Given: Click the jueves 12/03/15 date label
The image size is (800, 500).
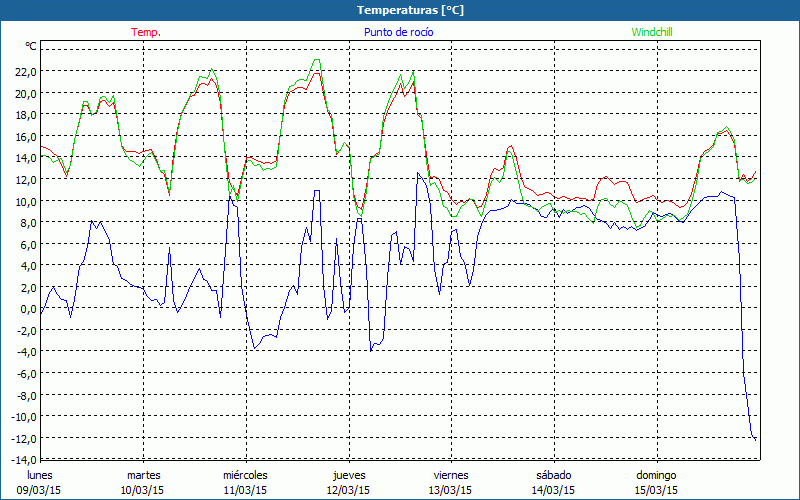Looking at the screenshot, I should pyautogui.click(x=349, y=482).
